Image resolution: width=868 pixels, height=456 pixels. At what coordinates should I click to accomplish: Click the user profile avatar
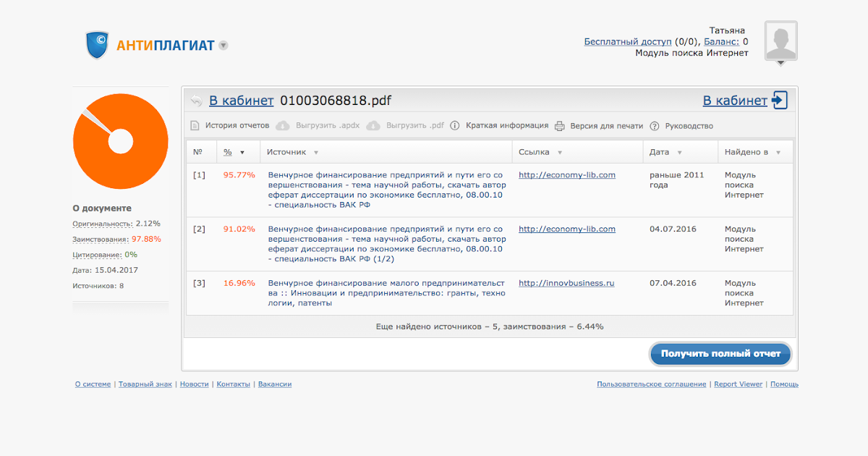(780, 42)
